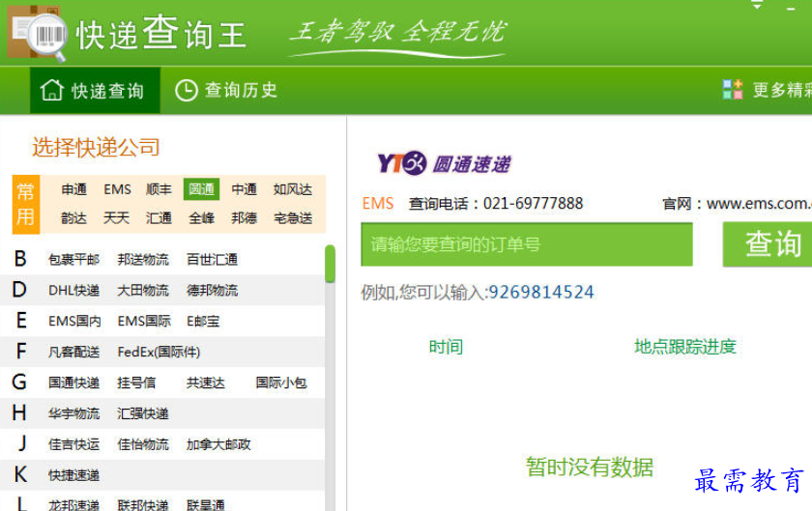This screenshot has width=812, height=511.
Task: Choose 挂号信 in row G
Action: [x=136, y=383]
